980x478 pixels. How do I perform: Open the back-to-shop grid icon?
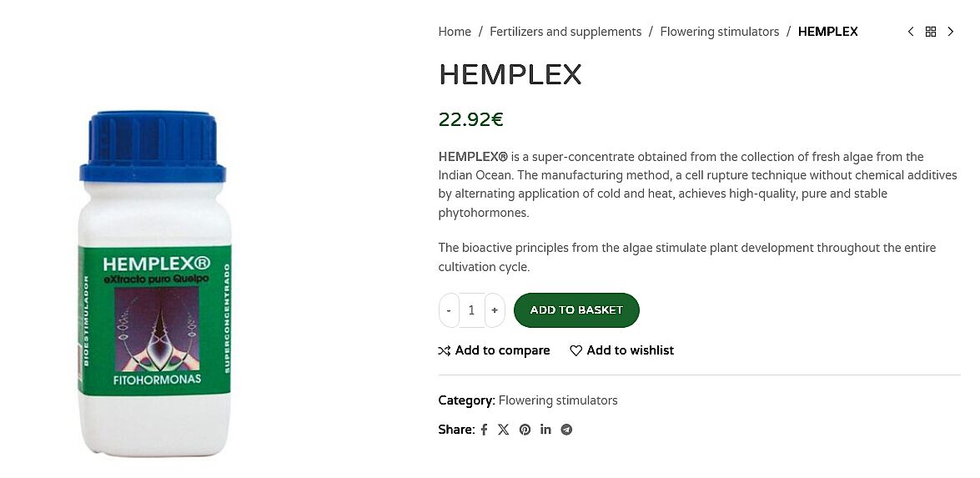tap(931, 32)
